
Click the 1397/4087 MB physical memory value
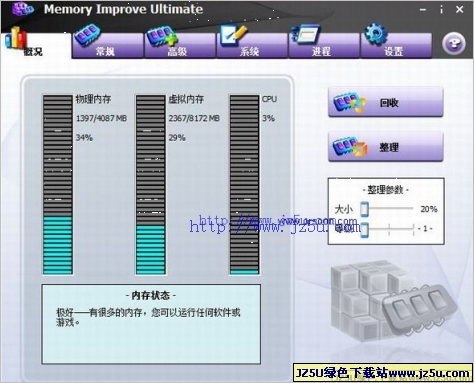coord(101,118)
